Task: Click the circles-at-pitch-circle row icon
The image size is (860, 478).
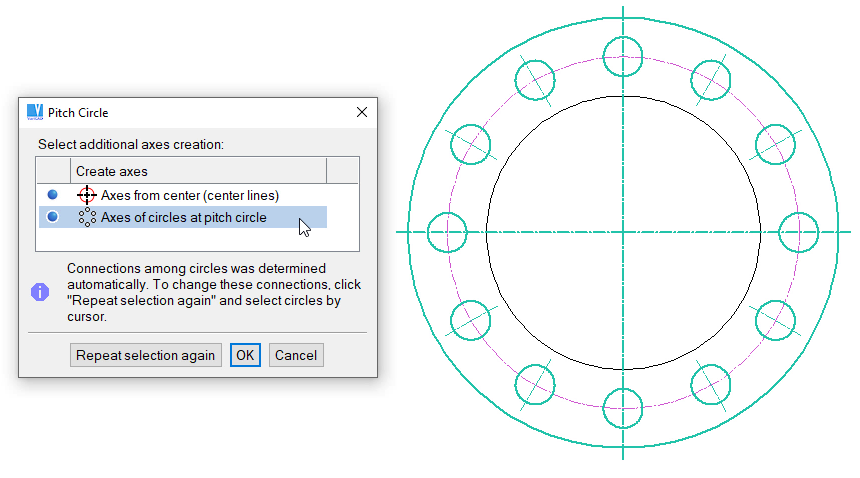Action: [x=87, y=217]
